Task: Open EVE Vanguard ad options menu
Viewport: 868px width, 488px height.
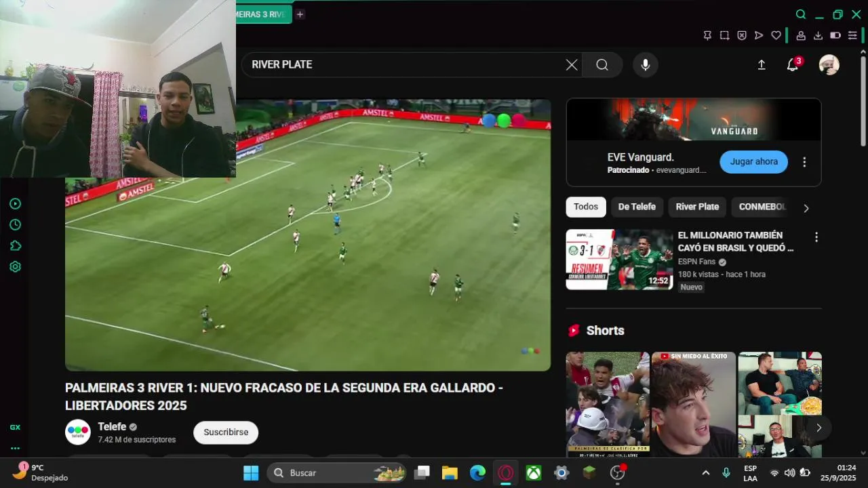Action: pos(804,162)
